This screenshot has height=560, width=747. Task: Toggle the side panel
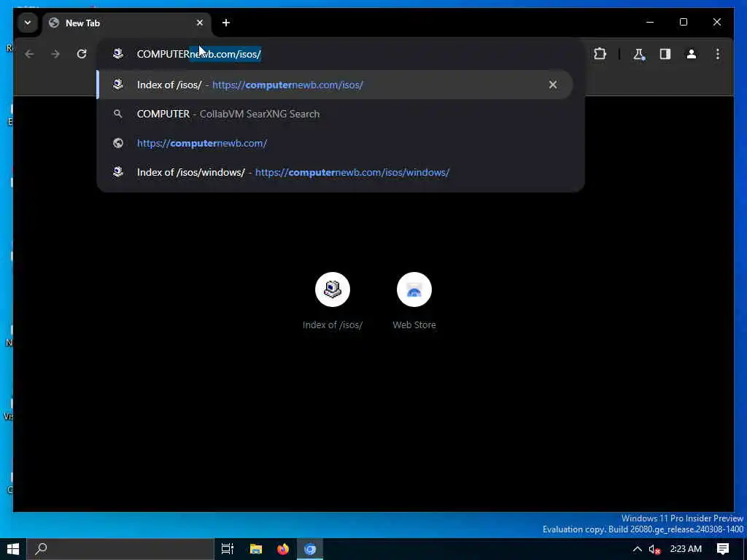pyautogui.click(x=665, y=54)
